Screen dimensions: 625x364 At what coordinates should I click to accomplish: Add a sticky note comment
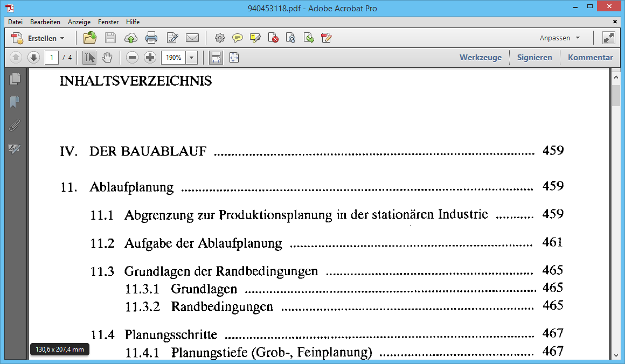coord(238,38)
